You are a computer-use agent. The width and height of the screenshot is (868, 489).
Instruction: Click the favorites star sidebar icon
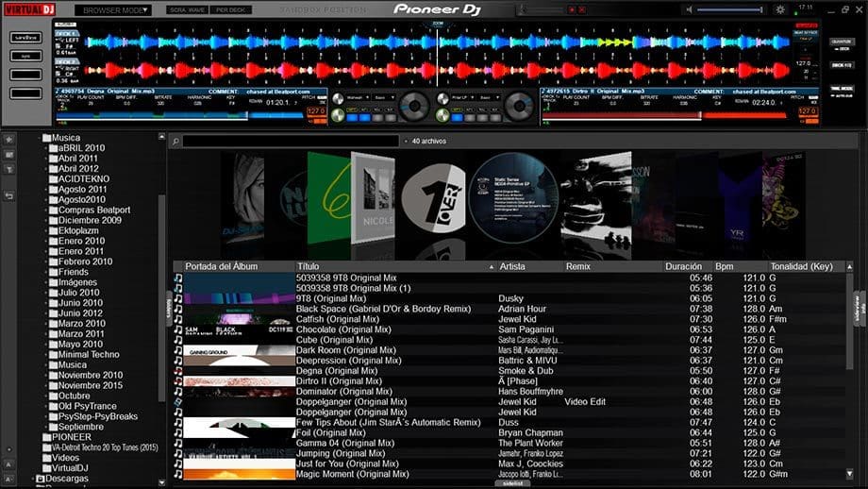pos(8,140)
